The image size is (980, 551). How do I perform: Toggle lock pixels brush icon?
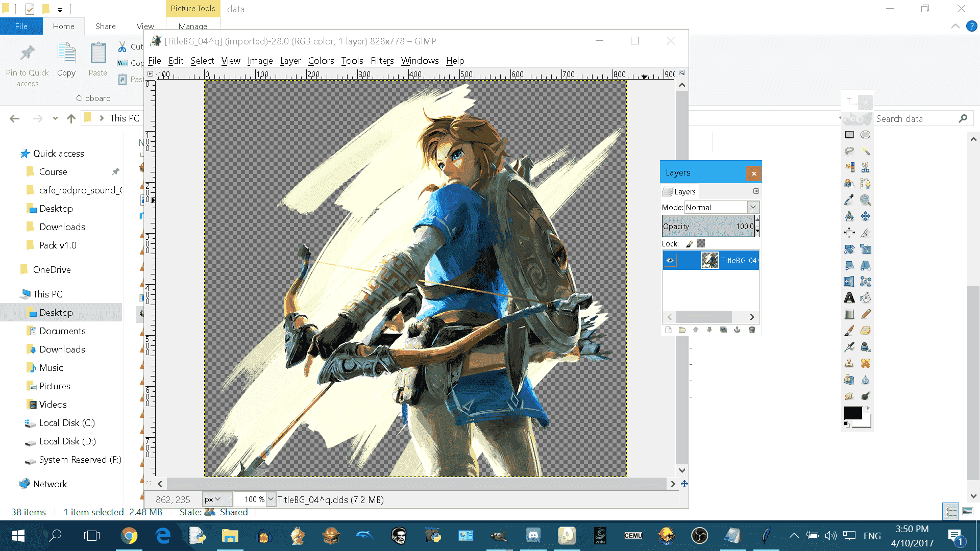tap(690, 244)
